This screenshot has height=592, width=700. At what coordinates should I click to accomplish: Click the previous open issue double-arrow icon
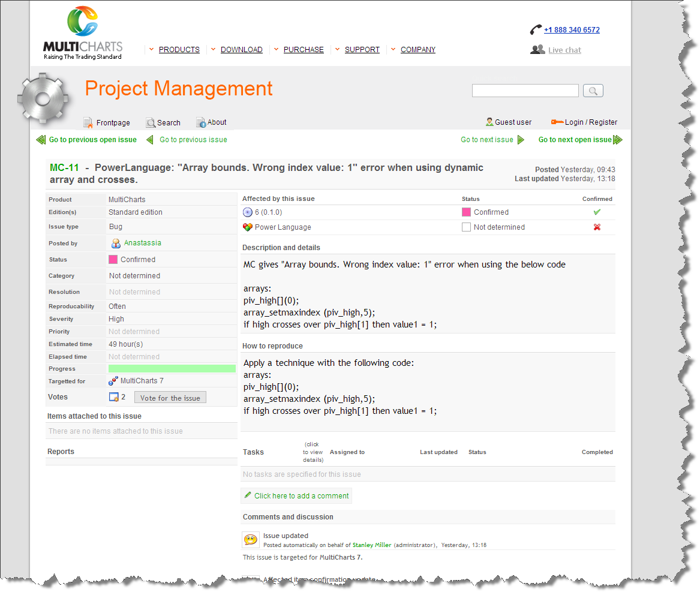(x=41, y=140)
